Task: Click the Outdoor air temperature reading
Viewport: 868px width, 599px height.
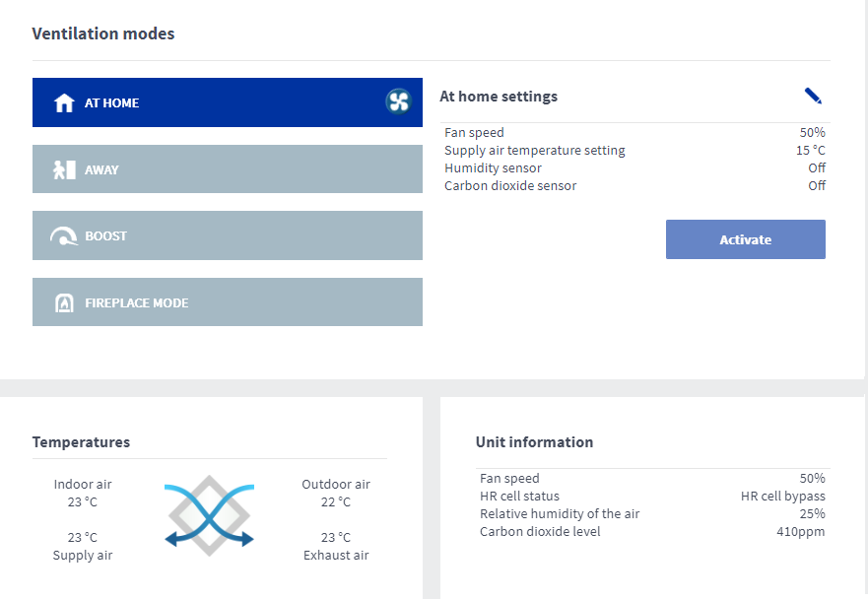Action: pos(336,502)
